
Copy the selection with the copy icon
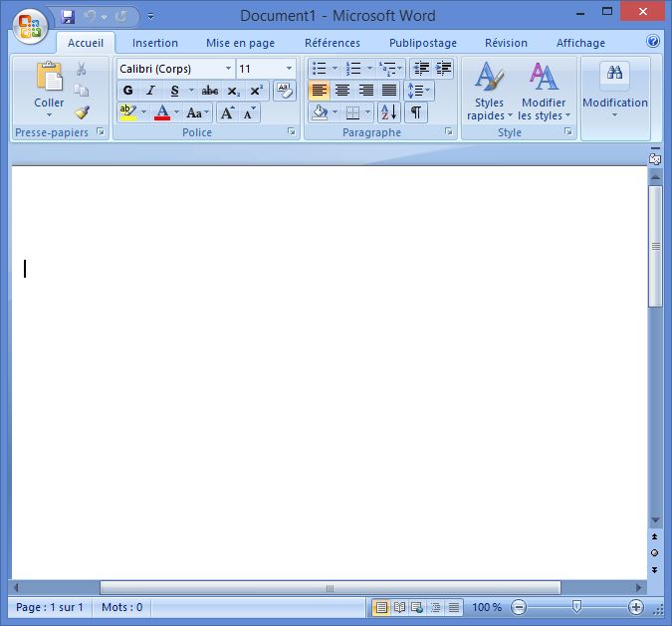click(x=81, y=90)
